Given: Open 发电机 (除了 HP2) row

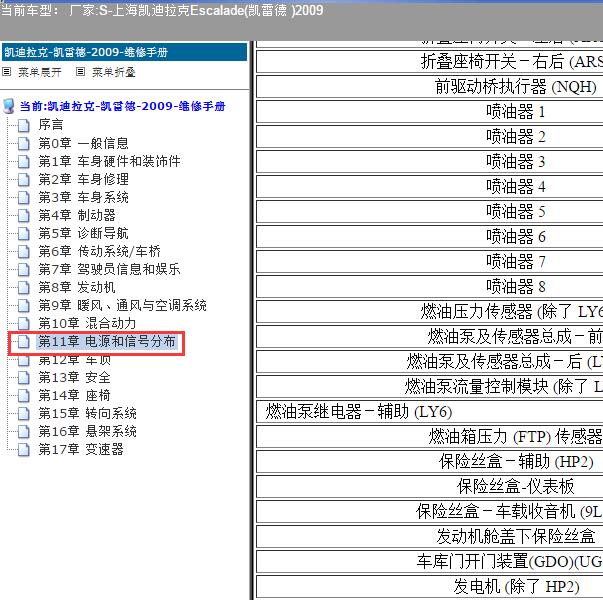Looking at the screenshot, I should [x=430, y=587].
